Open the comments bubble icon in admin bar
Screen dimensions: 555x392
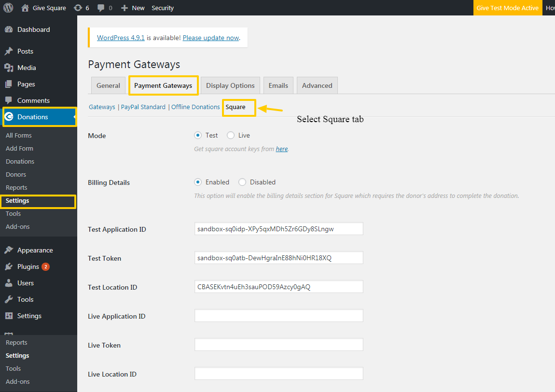101,8
